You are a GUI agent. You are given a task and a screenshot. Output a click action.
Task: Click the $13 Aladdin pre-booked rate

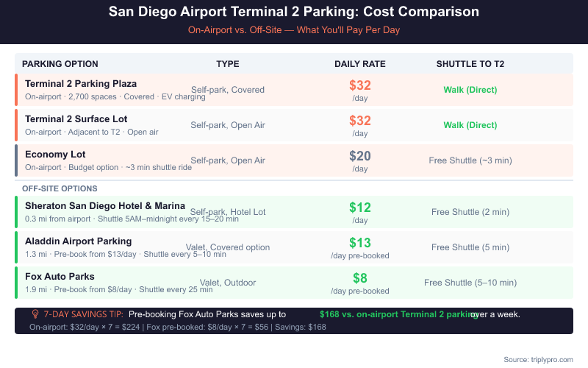(x=360, y=243)
